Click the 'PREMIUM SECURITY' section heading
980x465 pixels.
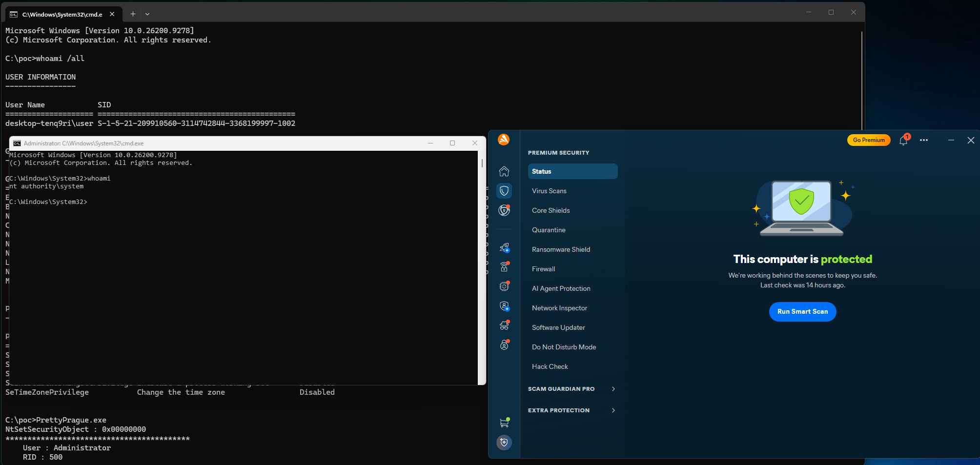click(x=559, y=153)
